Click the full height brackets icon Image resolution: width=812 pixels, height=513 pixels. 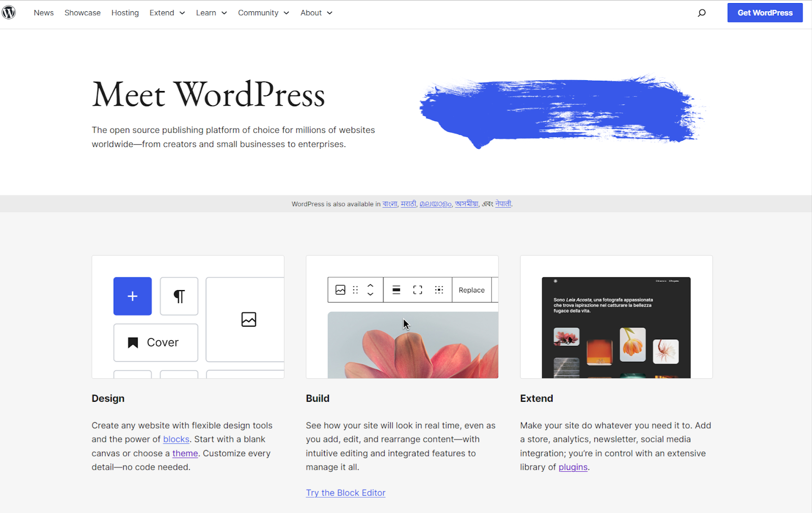point(418,290)
